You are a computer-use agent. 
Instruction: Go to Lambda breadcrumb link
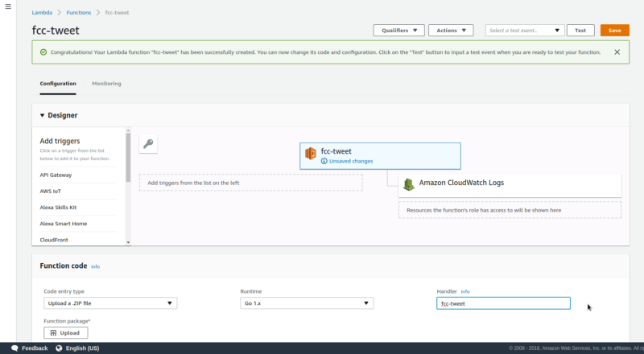tap(42, 13)
